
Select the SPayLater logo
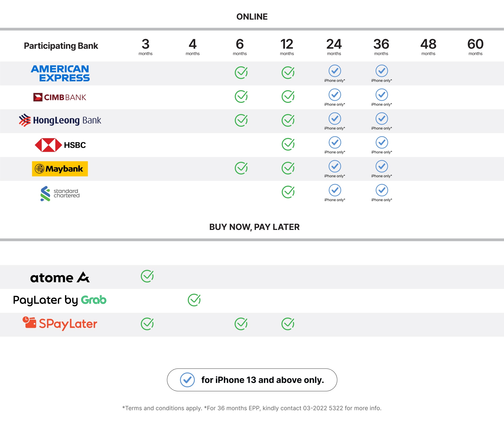(x=60, y=324)
